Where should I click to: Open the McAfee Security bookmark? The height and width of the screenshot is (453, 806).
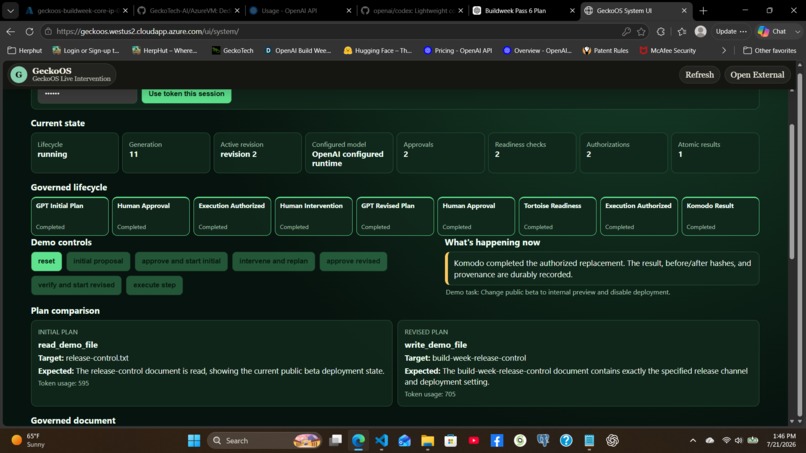(x=668, y=50)
